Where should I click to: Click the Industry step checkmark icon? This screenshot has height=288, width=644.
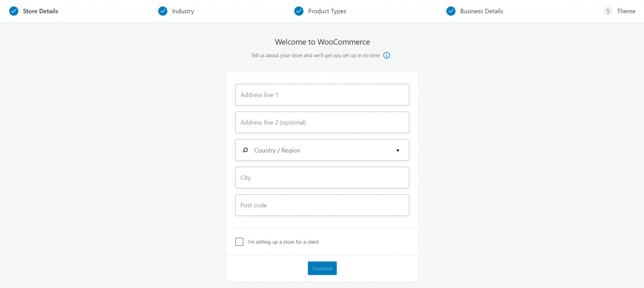163,11
